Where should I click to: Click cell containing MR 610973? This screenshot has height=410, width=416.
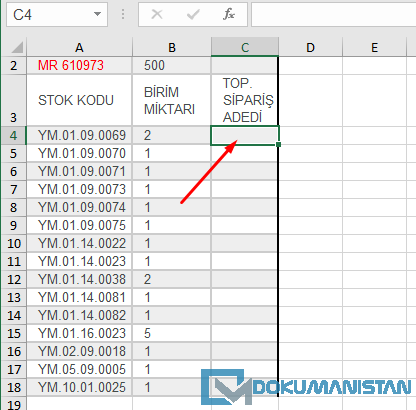(79, 65)
